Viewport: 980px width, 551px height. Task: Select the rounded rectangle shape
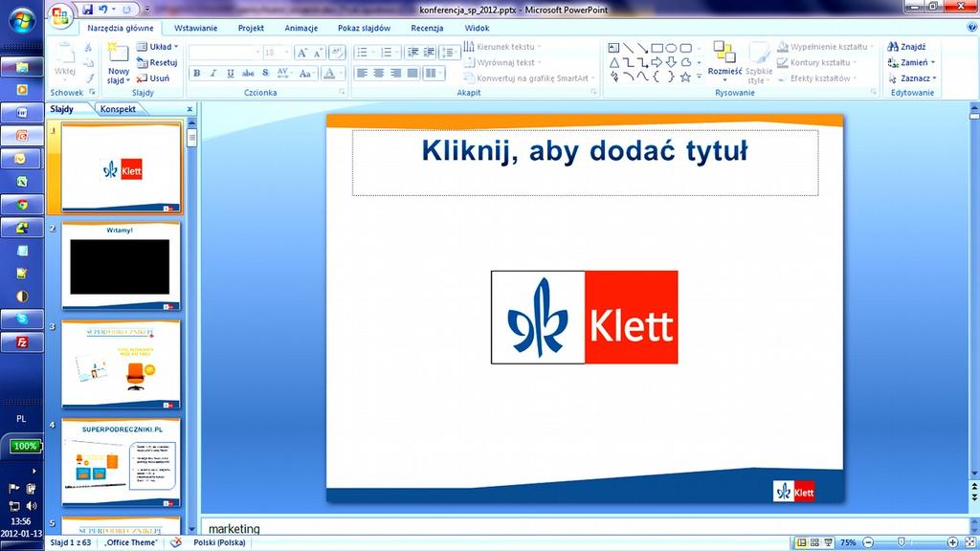[685, 48]
